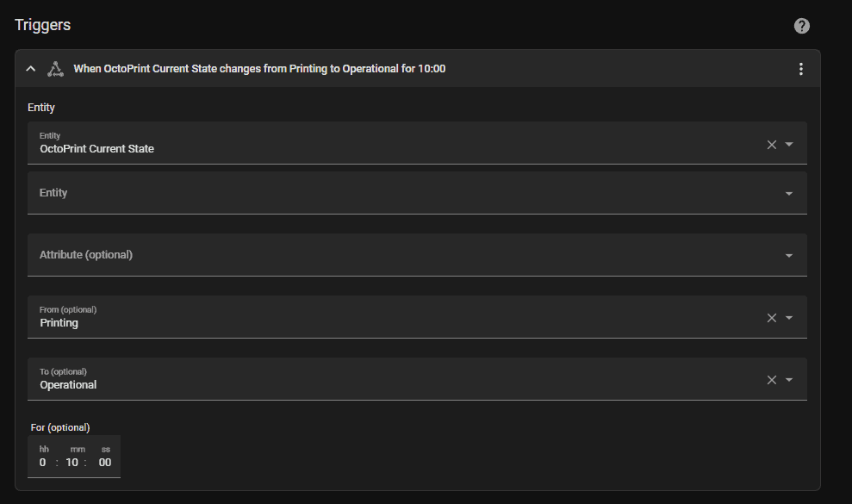The image size is (852, 504).
Task: Open the Triggers help icon
Action: 801,26
